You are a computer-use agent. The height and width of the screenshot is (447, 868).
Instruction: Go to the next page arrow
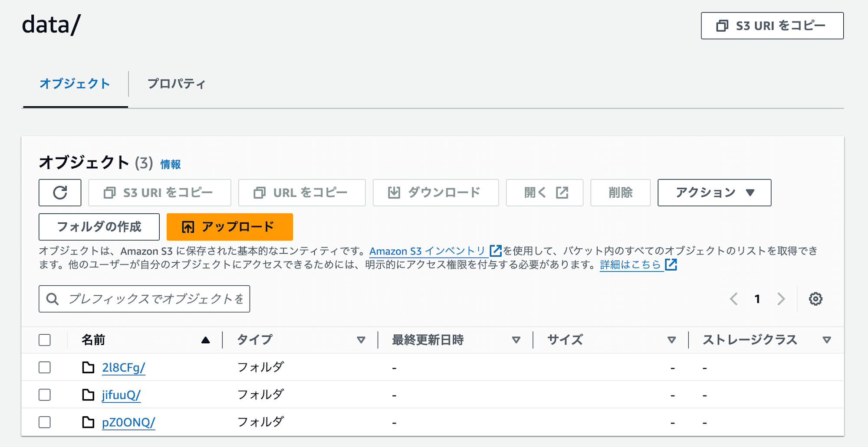pyautogui.click(x=781, y=299)
